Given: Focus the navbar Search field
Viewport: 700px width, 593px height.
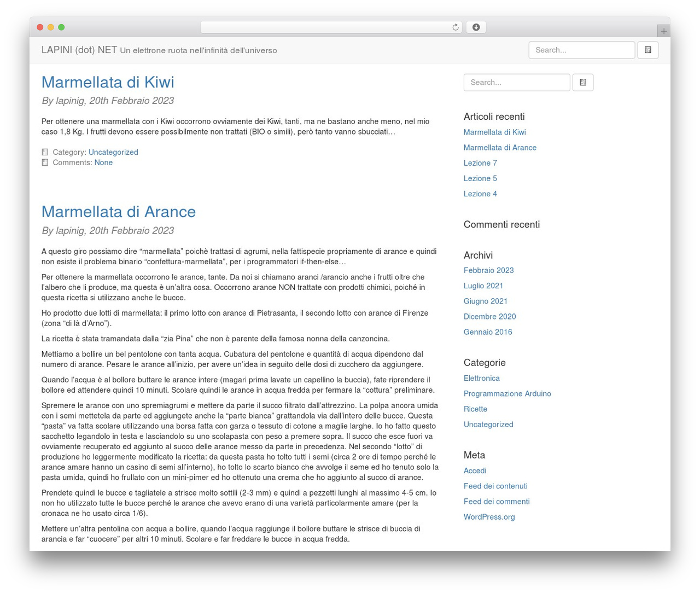Looking at the screenshot, I should (582, 50).
